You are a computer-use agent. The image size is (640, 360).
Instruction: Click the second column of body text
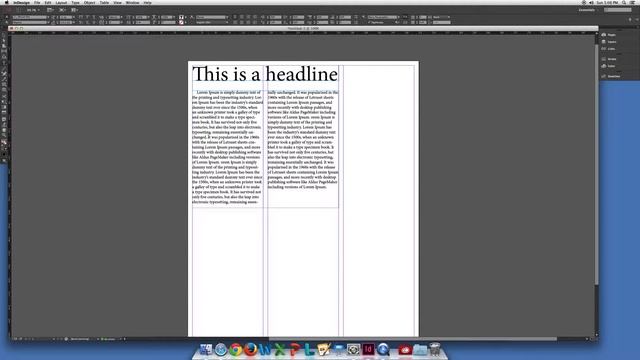[303, 140]
